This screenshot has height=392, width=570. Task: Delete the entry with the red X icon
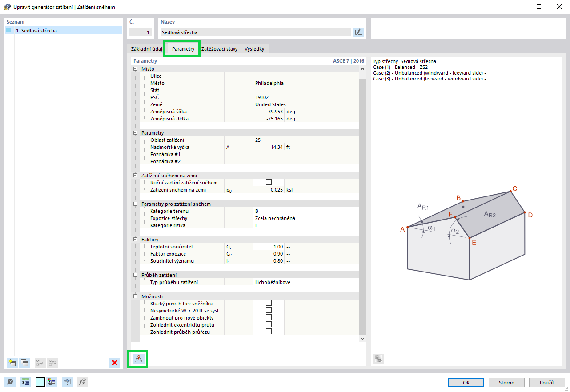coord(115,363)
